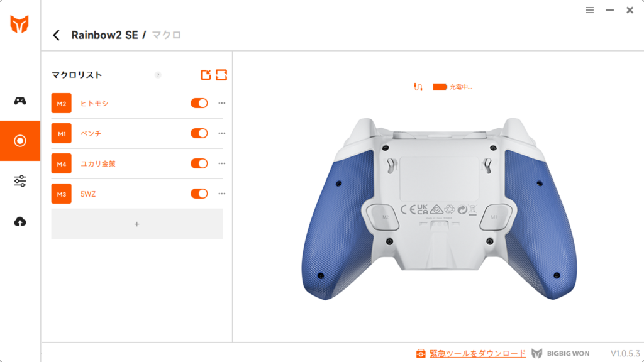
Task: Click the macro import icon beside export
Action: click(221, 75)
